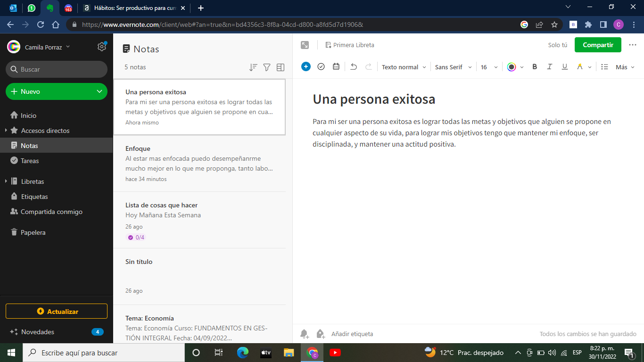
Task: Open a new browser tab
Action: tap(201, 8)
